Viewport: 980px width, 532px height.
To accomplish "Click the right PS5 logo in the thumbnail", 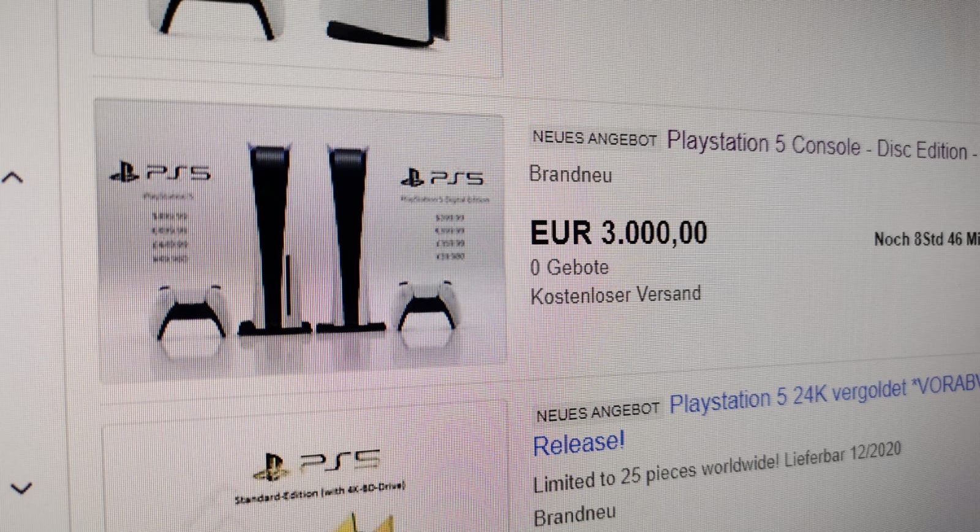I will click(x=442, y=178).
